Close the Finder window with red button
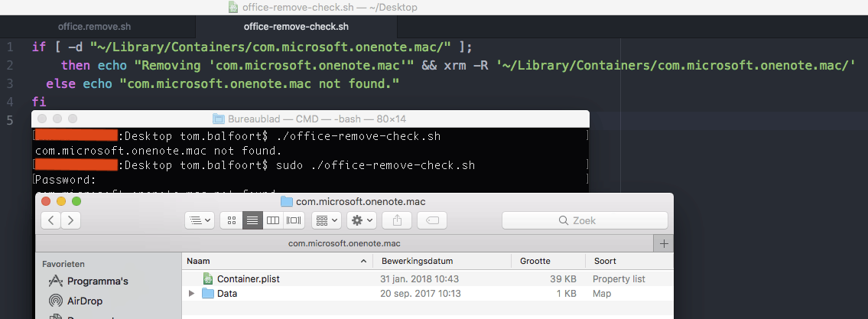Screen dimensions: 868x319 46,202
